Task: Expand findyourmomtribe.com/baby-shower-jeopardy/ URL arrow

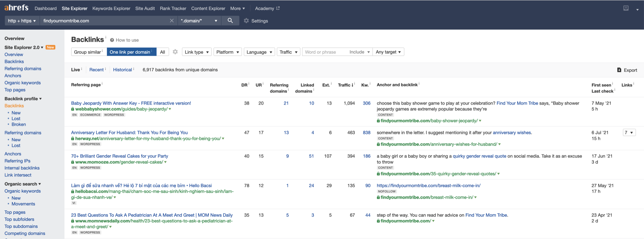Action: 480,121
